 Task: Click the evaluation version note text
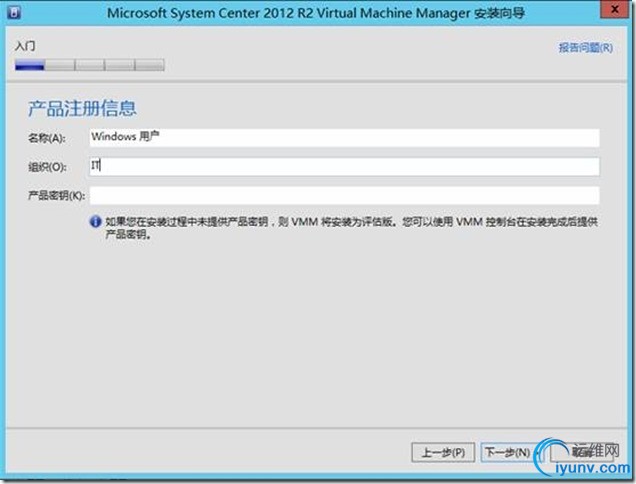351,228
